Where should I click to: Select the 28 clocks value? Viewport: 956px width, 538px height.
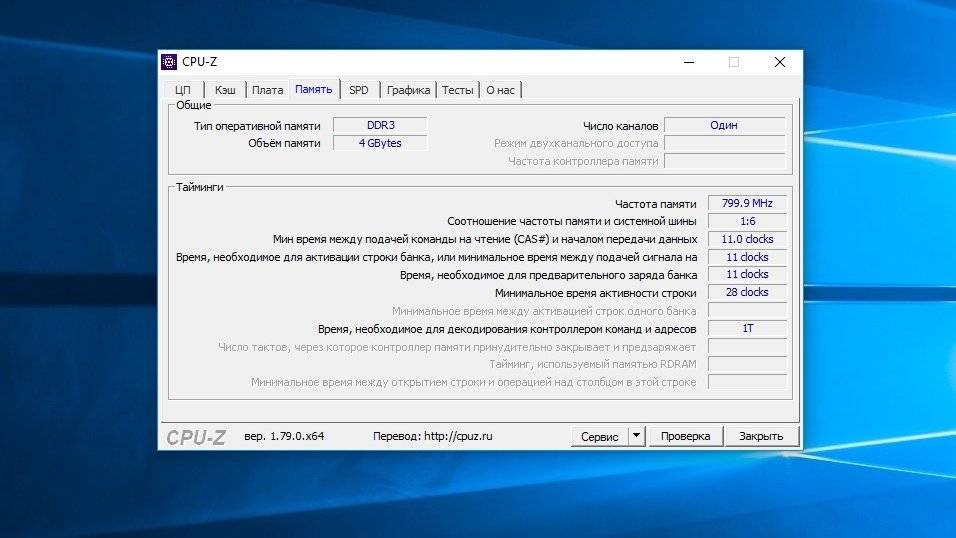pyautogui.click(x=747, y=292)
